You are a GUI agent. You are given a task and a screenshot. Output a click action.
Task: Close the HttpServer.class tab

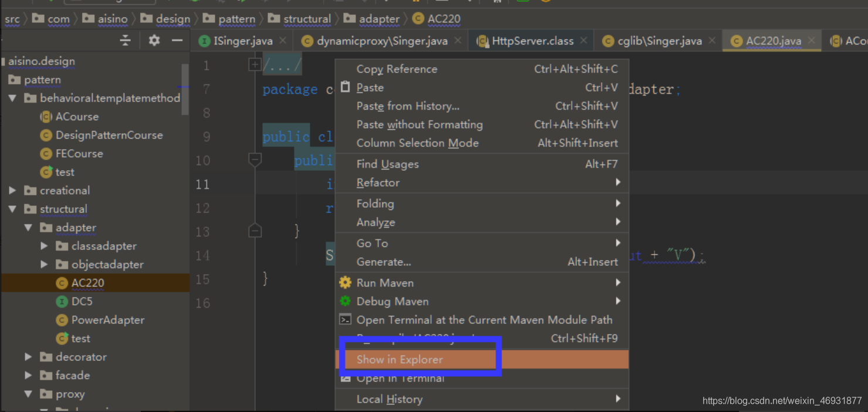click(x=584, y=41)
